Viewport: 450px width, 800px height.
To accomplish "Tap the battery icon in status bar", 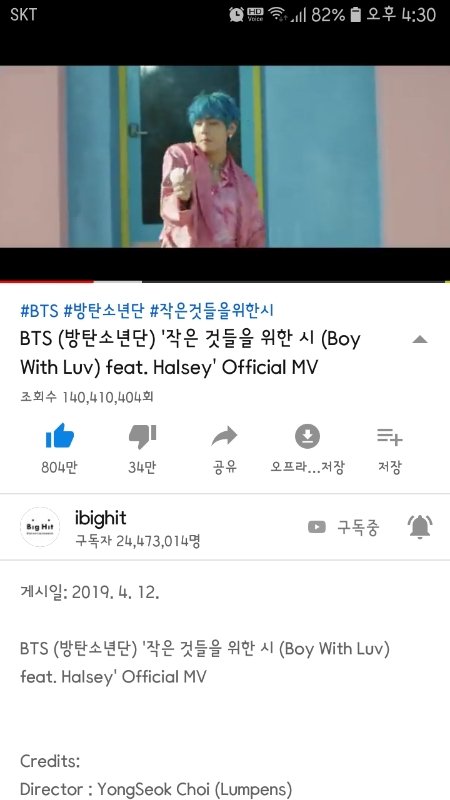I will 356,14.
